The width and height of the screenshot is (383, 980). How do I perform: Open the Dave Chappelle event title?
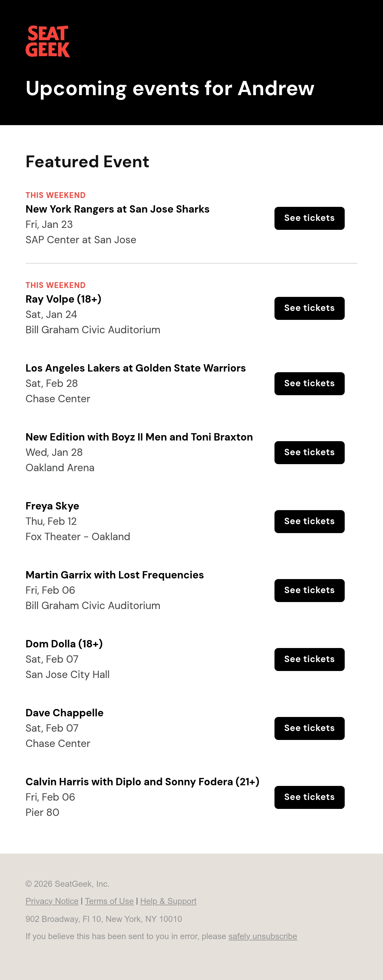point(64,713)
